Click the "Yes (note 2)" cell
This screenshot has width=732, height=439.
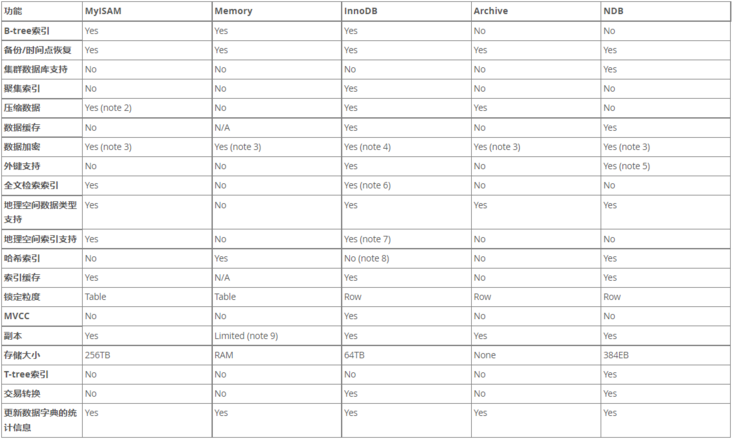pyautogui.click(x=108, y=107)
